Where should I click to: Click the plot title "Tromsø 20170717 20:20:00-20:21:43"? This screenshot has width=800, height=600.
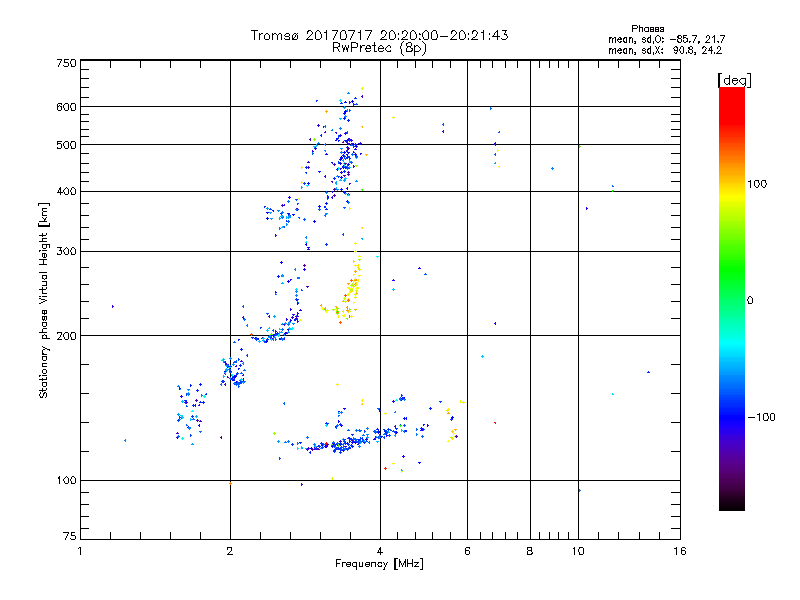(379, 35)
